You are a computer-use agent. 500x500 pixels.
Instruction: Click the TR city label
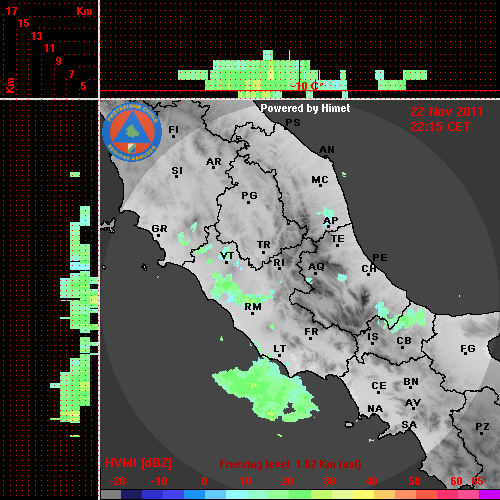pos(263,245)
